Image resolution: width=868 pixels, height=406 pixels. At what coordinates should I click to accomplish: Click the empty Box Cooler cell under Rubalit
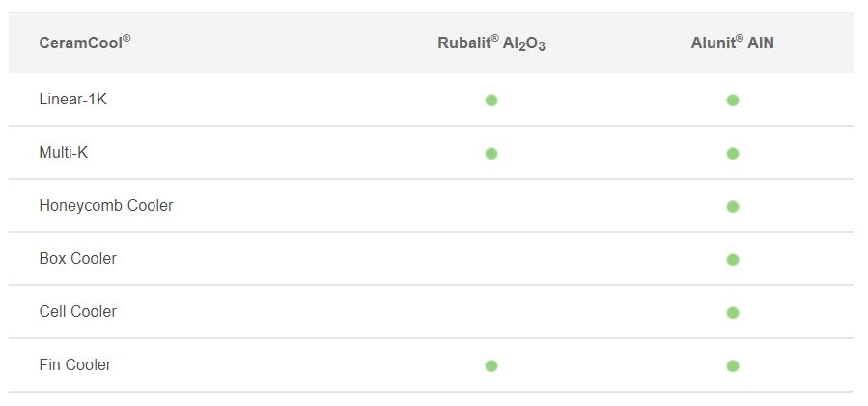click(491, 259)
